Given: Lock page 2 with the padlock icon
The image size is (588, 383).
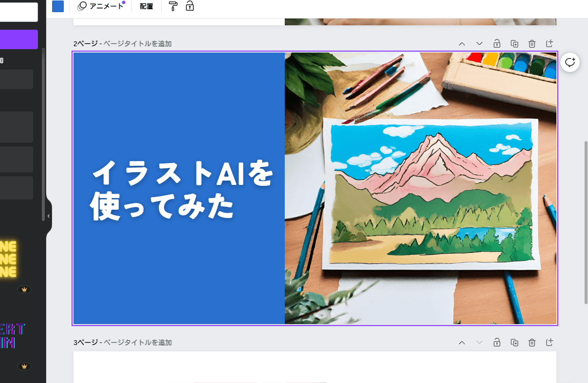Looking at the screenshot, I should click(x=497, y=43).
